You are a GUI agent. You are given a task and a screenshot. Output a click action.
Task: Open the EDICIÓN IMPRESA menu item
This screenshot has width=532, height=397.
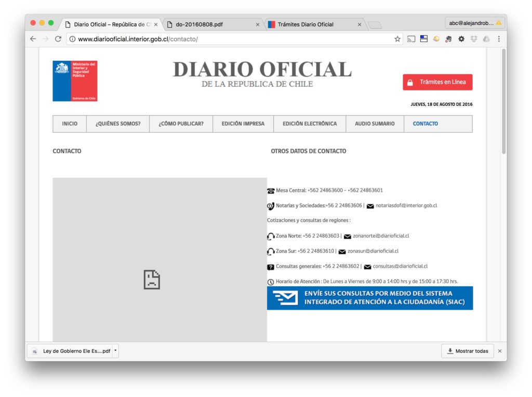(243, 124)
